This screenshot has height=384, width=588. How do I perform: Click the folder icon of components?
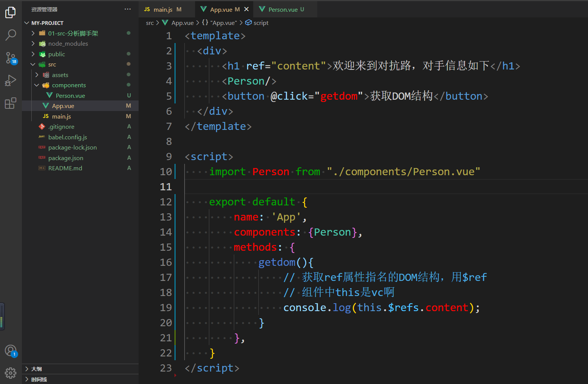coord(46,85)
